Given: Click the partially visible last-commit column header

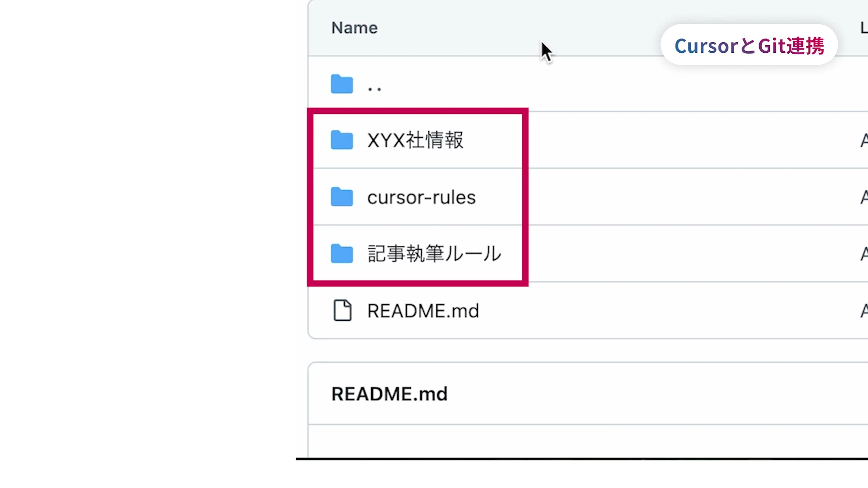Looking at the screenshot, I should coord(864,28).
